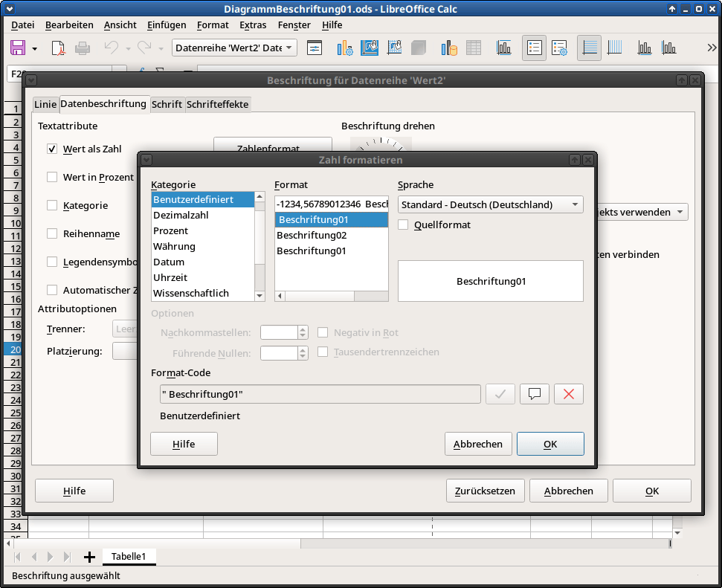Check the 'Automatischer' text attribute checkbox
The width and height of the screenshot is (722, 588).
tap(52, 290)
